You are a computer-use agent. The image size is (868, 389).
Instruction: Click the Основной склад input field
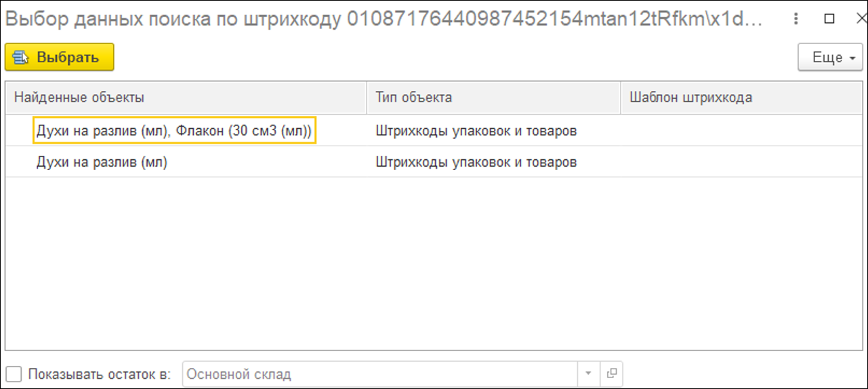click(379, 373)
